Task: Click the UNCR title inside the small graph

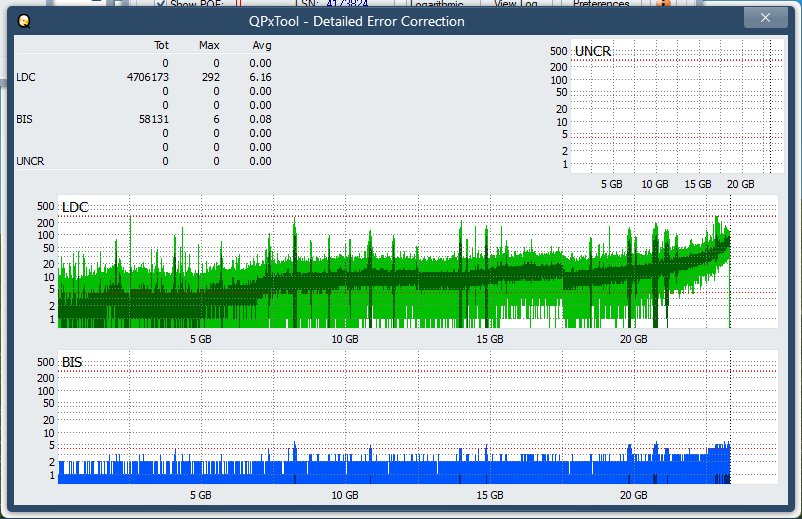Action: 593,51
